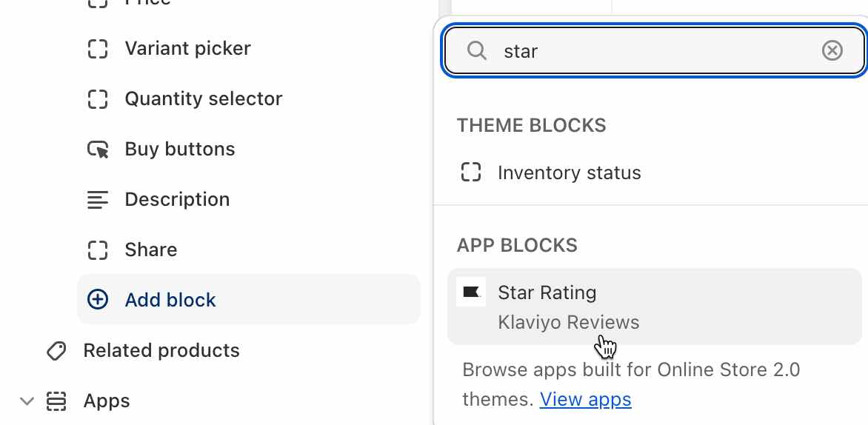Click the Description text-lines icon
Viewport: 868px width, 425px height.
[x=98, y=200]
